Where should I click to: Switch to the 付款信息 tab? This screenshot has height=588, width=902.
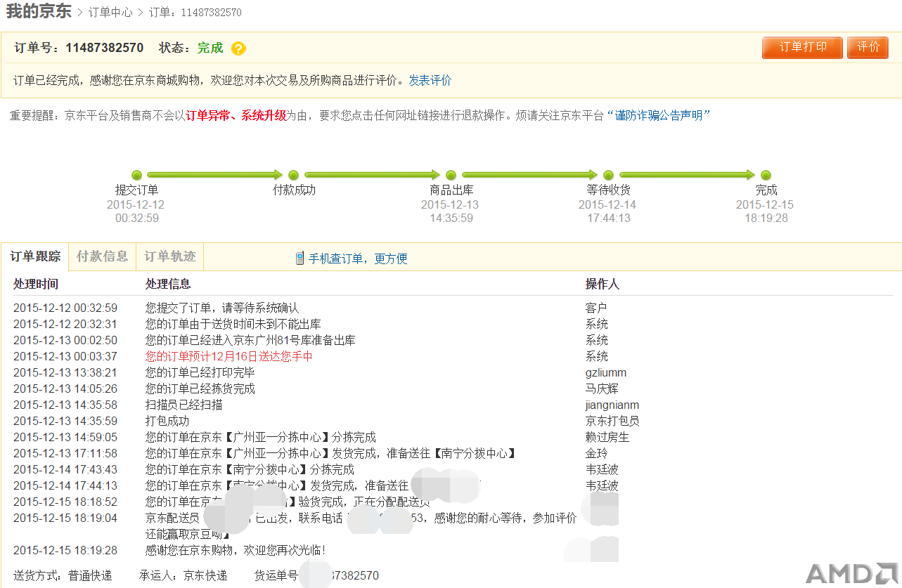102,256
